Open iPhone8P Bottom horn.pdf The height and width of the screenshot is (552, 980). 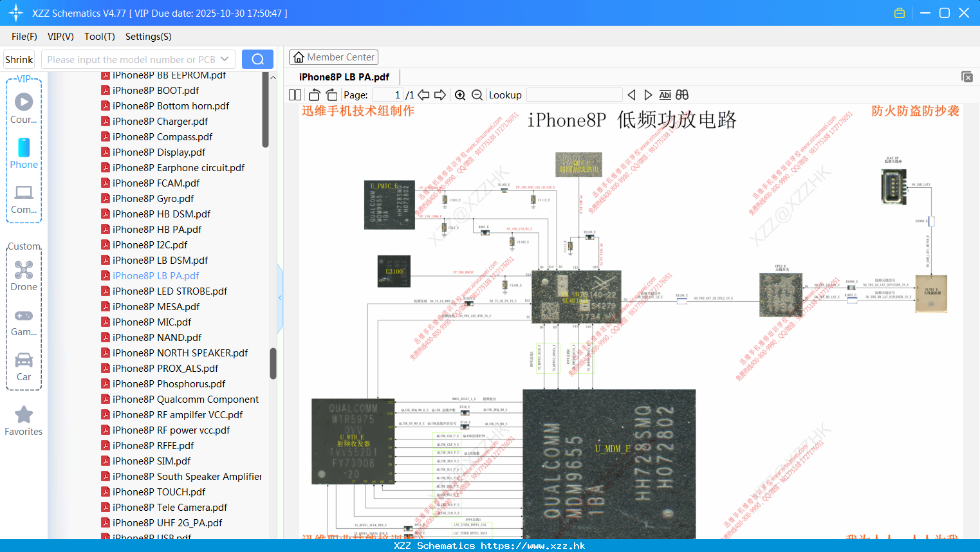(x=171, y=106)
